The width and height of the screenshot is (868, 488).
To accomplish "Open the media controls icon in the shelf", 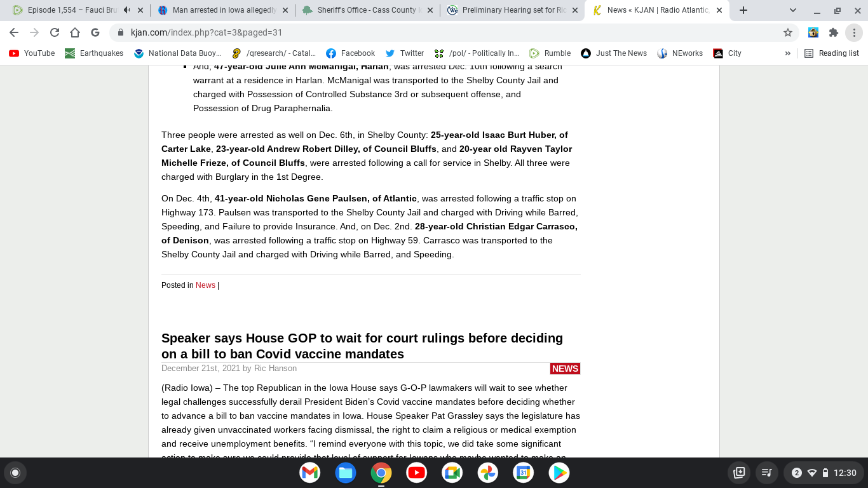I will [x=766, y=473].
